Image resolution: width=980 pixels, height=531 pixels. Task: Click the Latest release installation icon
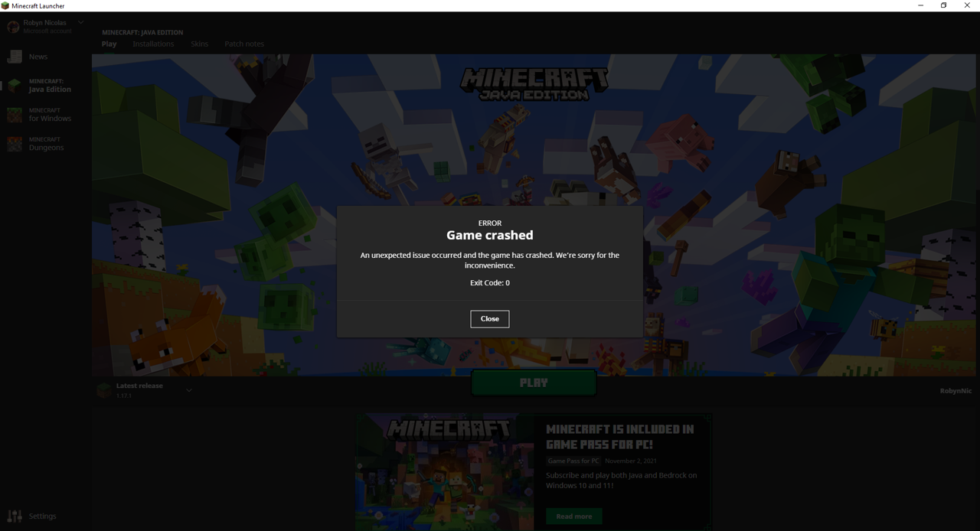click(104, 390)
